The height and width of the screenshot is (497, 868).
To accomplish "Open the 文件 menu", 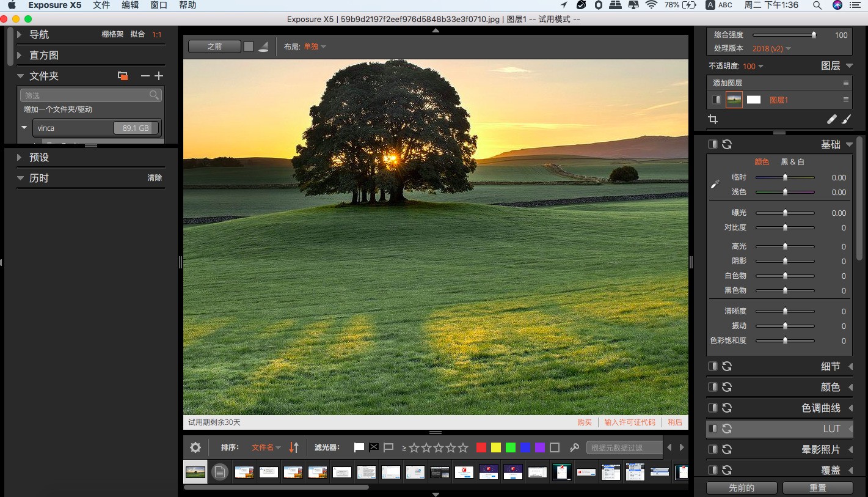I will point(101,5).
